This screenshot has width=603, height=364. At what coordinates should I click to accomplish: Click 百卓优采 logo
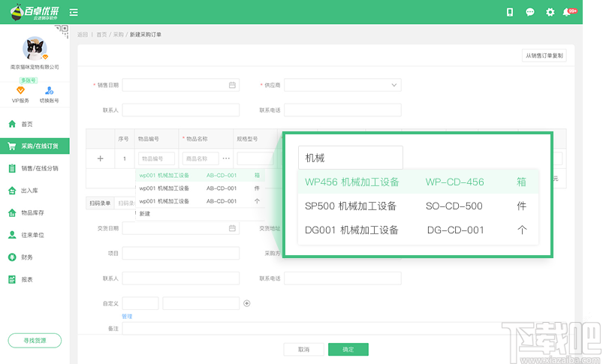point(35,12)
